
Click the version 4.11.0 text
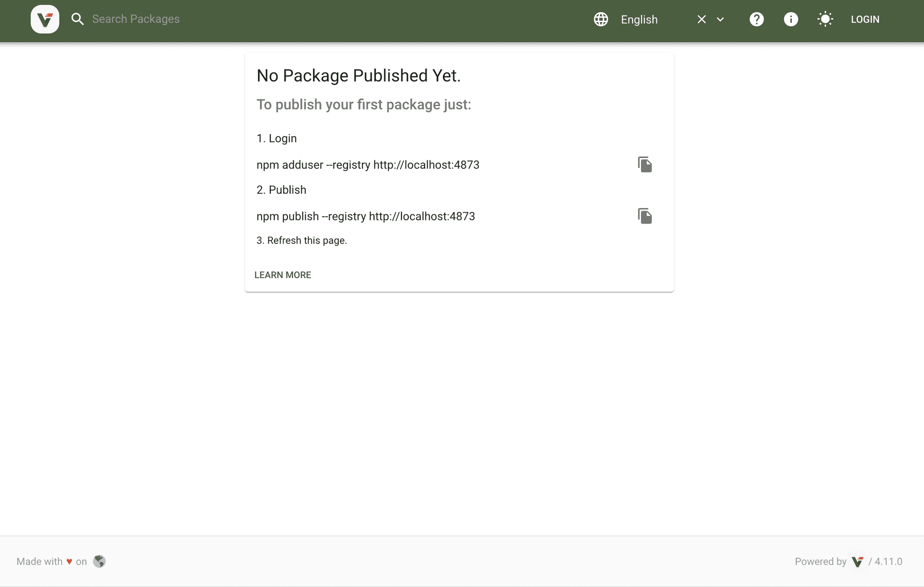tap(888, 562)
